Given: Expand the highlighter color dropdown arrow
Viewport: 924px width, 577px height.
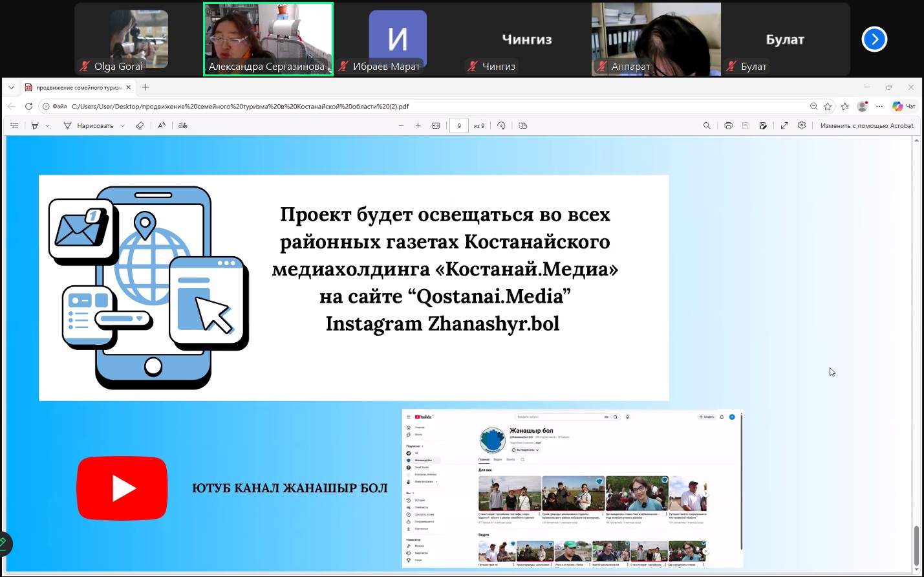Looking at the screenshot, I should (x=48, y=125).
